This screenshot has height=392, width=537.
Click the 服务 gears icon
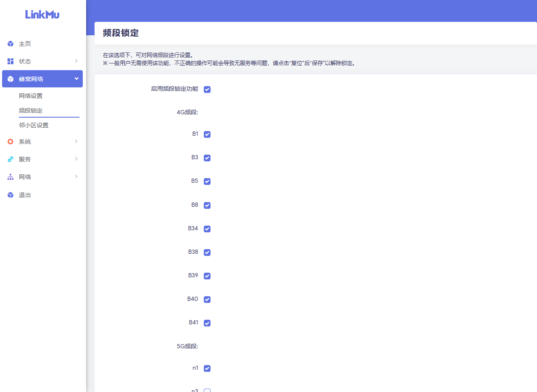pos(11,159)
